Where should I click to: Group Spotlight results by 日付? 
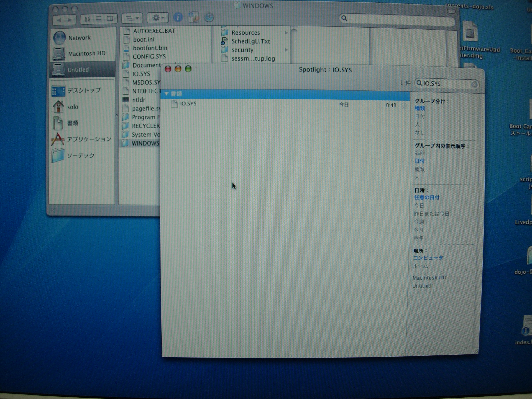tap(420, 116)
